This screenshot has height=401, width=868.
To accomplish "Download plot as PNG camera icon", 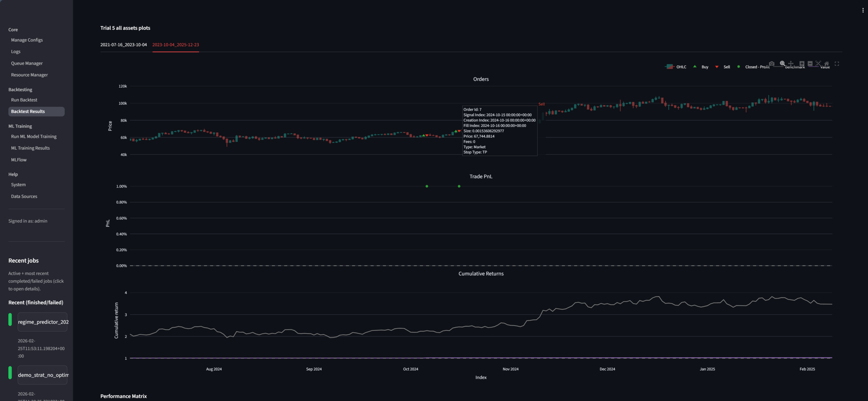I will 772,64.
